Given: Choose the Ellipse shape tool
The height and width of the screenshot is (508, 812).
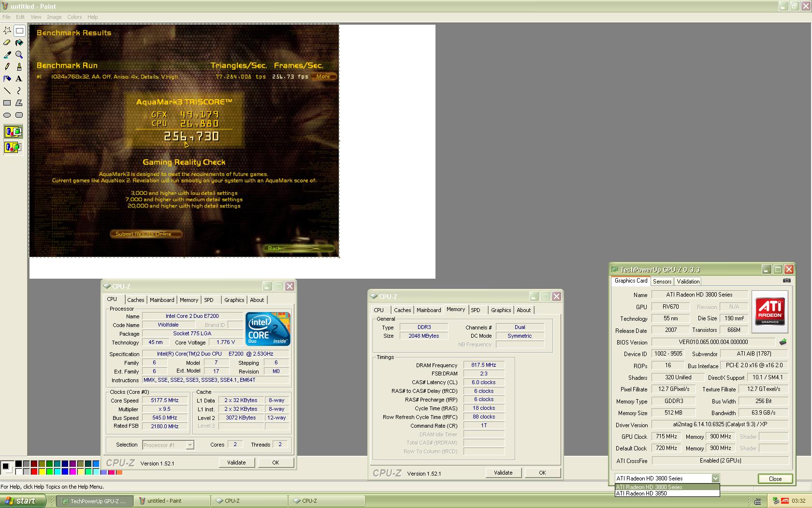Looking at the screenshot, I should tap(7, 115).
